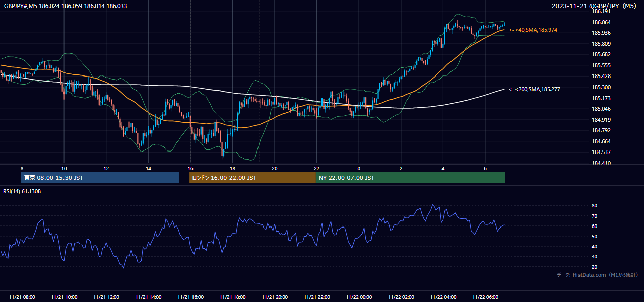
Task: Select the London 16:00-22:00 JST session bar
Action: point(252,178)
